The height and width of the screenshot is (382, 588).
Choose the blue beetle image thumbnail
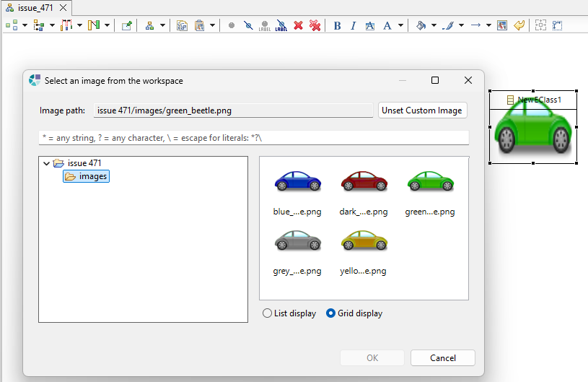(x=297, y=183)
